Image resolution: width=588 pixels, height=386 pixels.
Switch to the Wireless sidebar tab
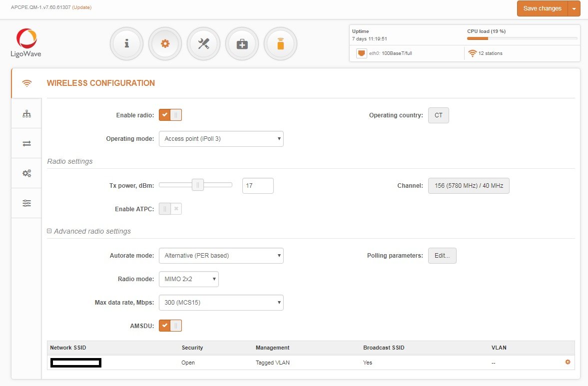click(26, 83)
